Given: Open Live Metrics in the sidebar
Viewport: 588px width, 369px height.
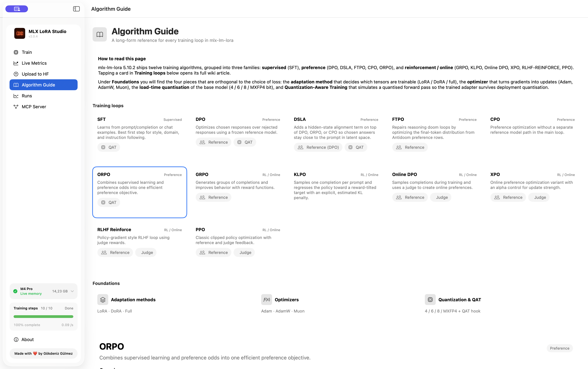Looking at the screenshot, I should 43,63.
